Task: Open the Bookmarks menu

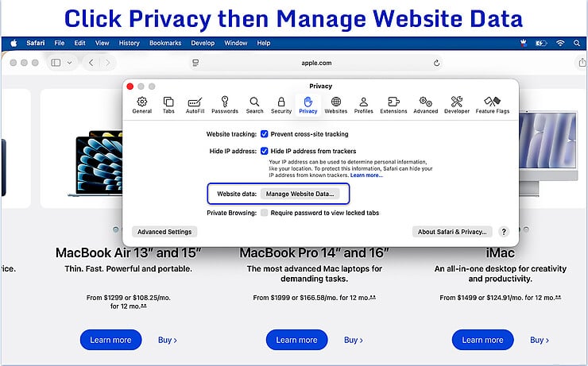Action: click(x=165, y=43)
